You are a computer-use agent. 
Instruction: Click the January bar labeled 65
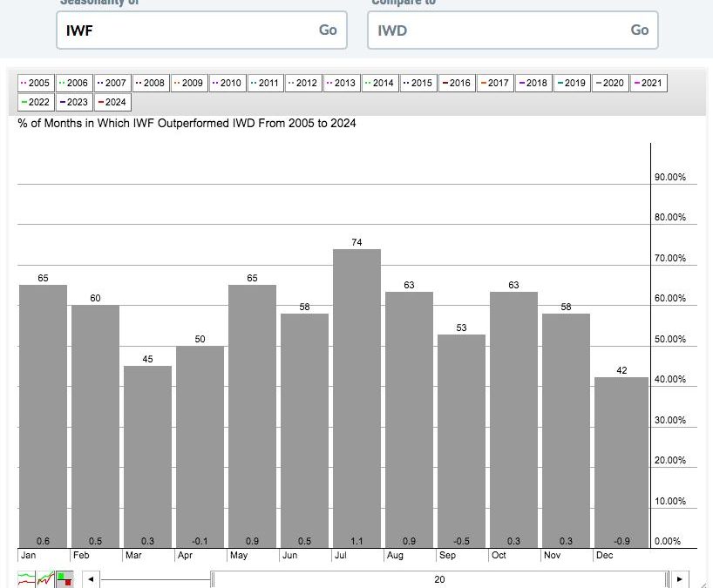(43, 416)
